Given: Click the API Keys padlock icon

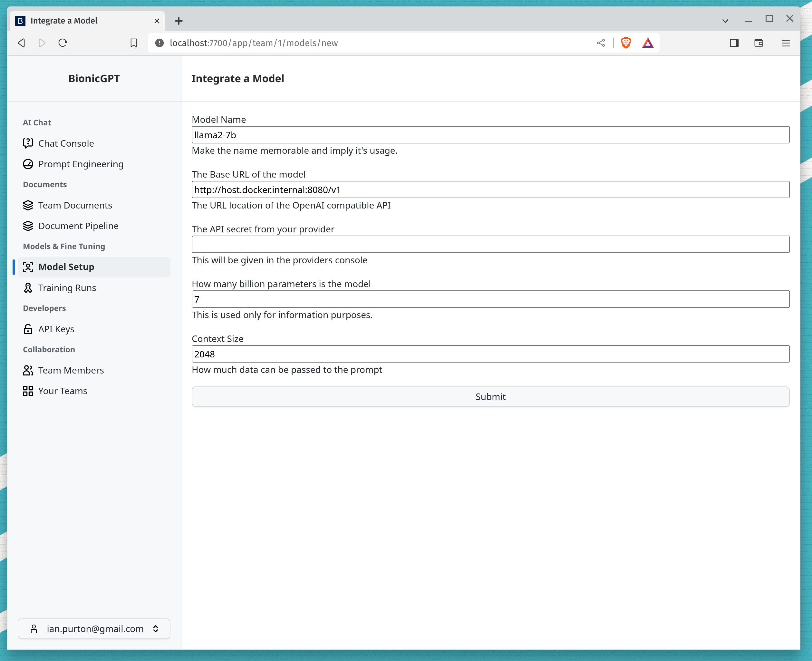Looking at the screenshot, I should click(28, 329).
